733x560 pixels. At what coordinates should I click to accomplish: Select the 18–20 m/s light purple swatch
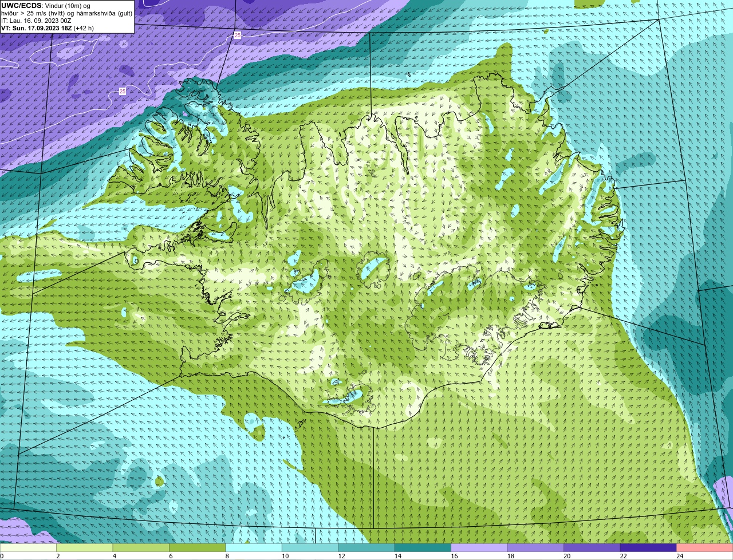click(x=535, y=547)
